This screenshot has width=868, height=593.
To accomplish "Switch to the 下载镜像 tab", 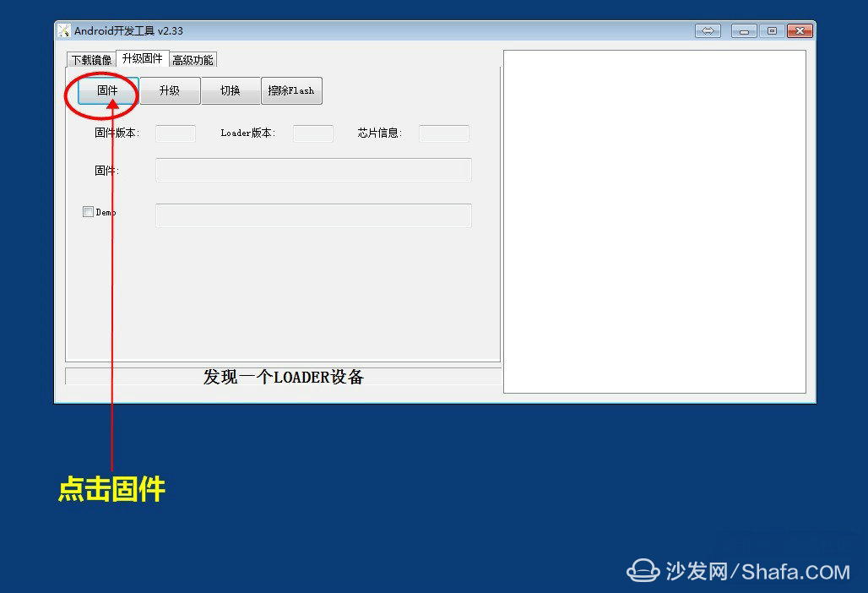I will tap(91, 60).
